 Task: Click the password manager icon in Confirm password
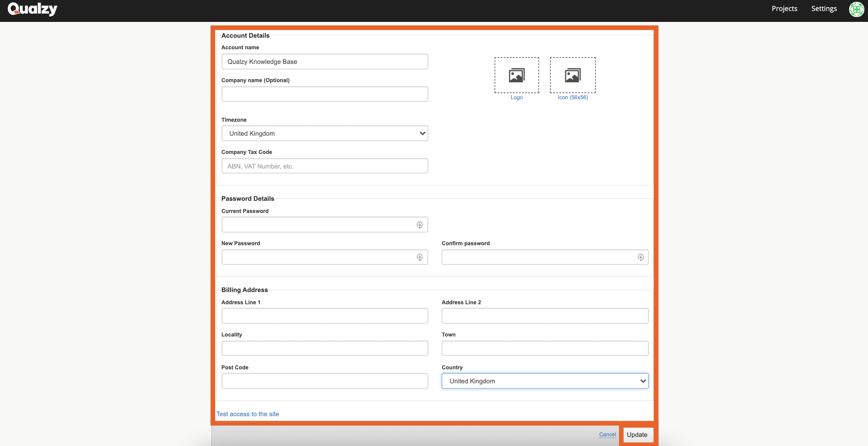(640, 257)
